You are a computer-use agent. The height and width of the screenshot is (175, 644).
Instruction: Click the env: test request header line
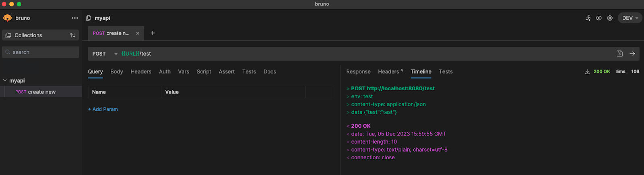[359, 96]
